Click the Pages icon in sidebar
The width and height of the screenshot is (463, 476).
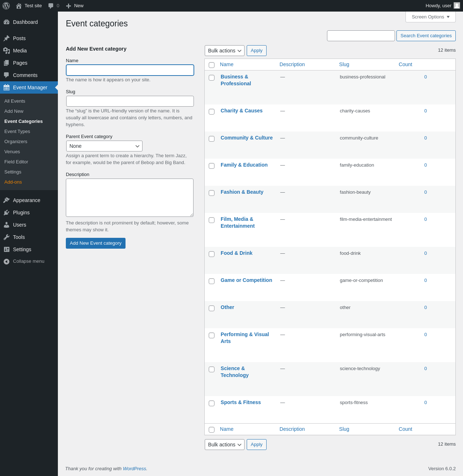click(7, 63)
